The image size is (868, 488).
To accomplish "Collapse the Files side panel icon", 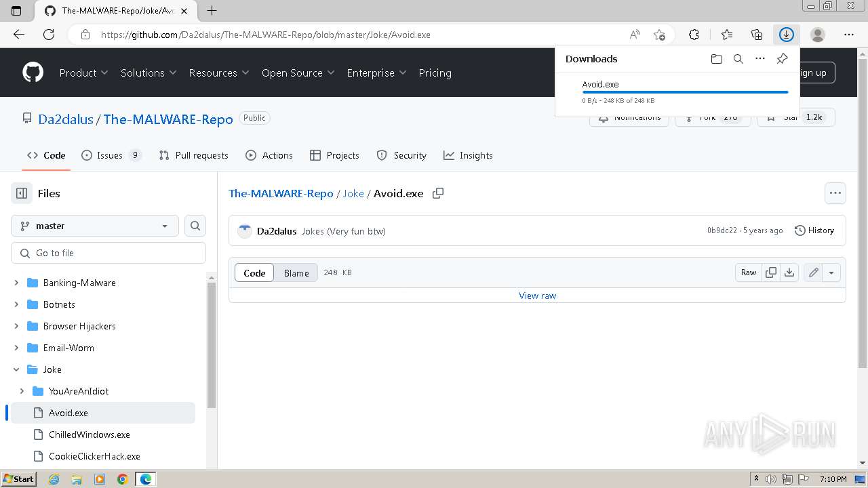I will click(22, 193).
